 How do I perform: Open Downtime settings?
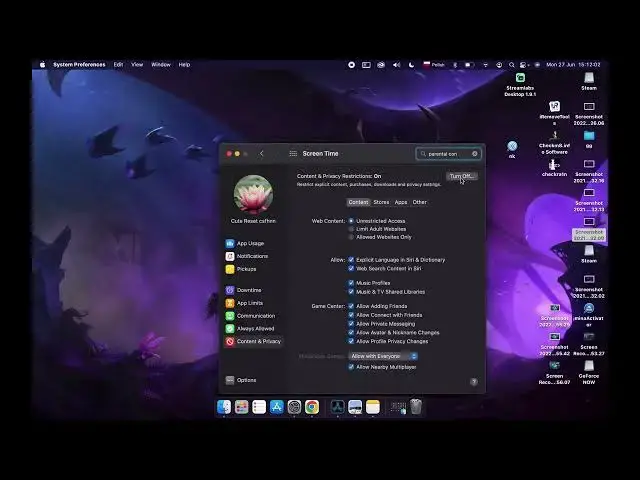pyautogui.click(x=244, y=290)
